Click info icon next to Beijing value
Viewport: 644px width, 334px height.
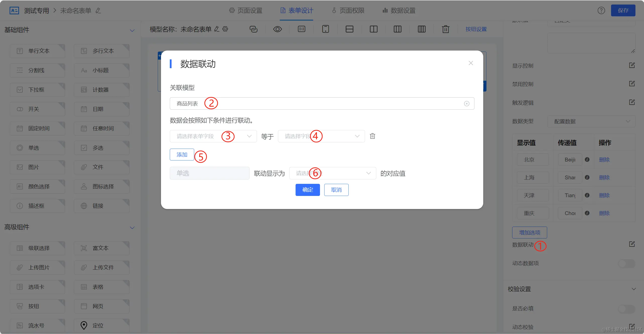[587, 159]
